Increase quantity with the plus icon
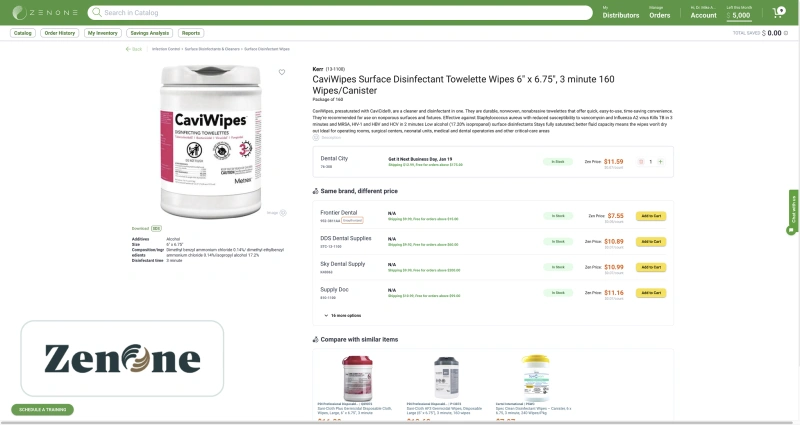 coord(660,162)
